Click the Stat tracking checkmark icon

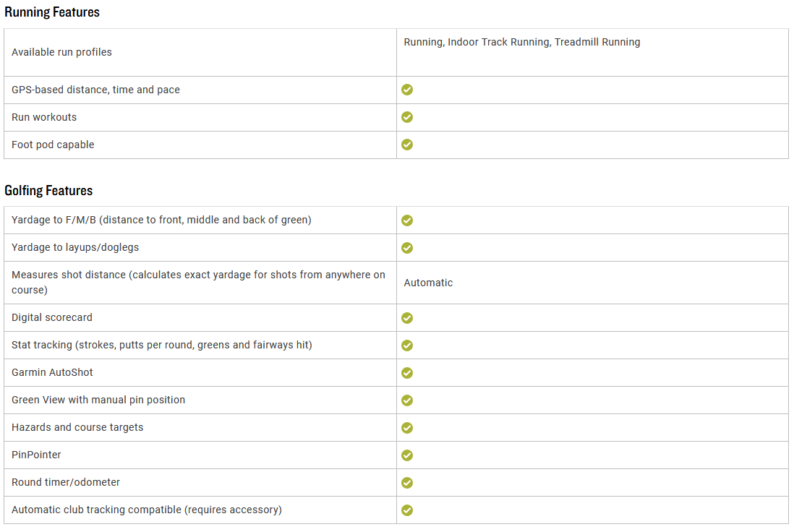[407, 346]
